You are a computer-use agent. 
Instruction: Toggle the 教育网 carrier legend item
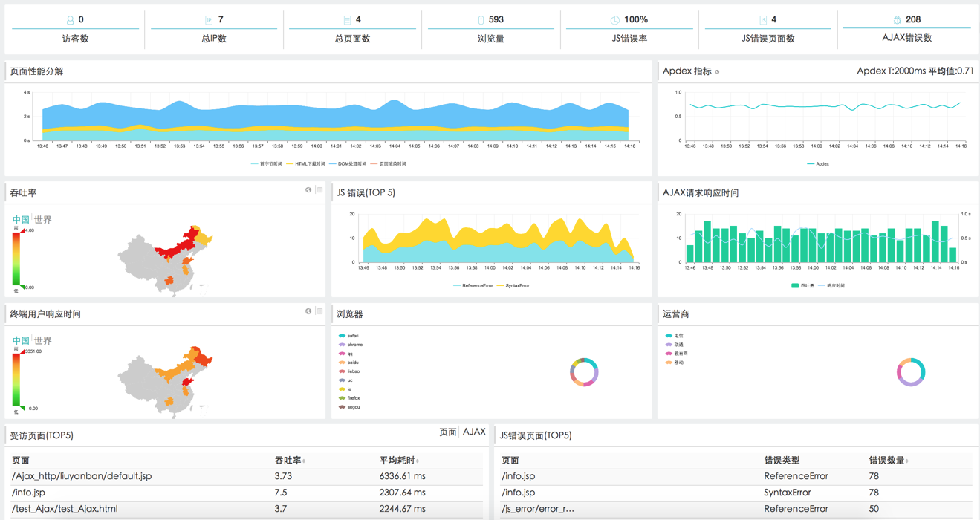[676, 354]
